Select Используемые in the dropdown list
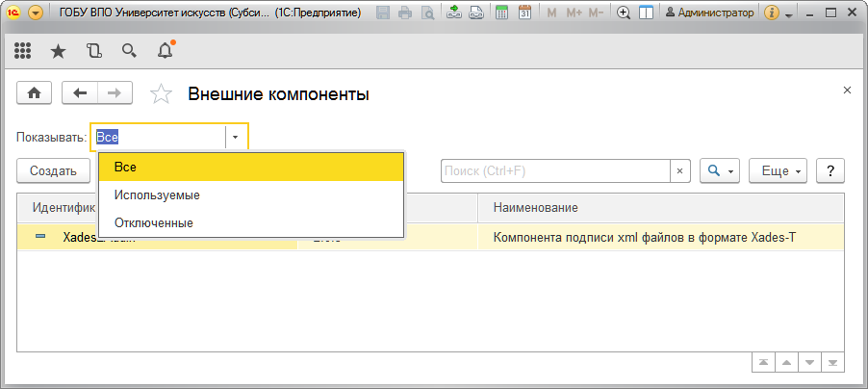This screenshot has height=389, width=868. [x=251, y=195]
